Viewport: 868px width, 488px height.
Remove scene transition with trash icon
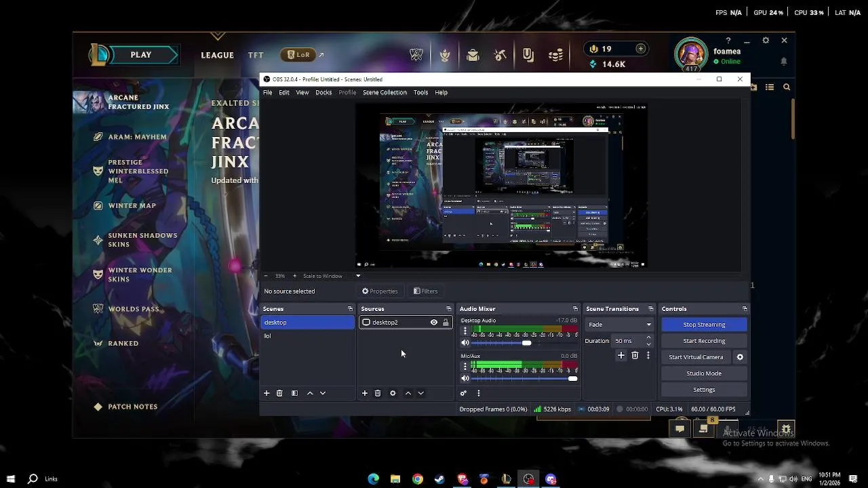point(635,355)
